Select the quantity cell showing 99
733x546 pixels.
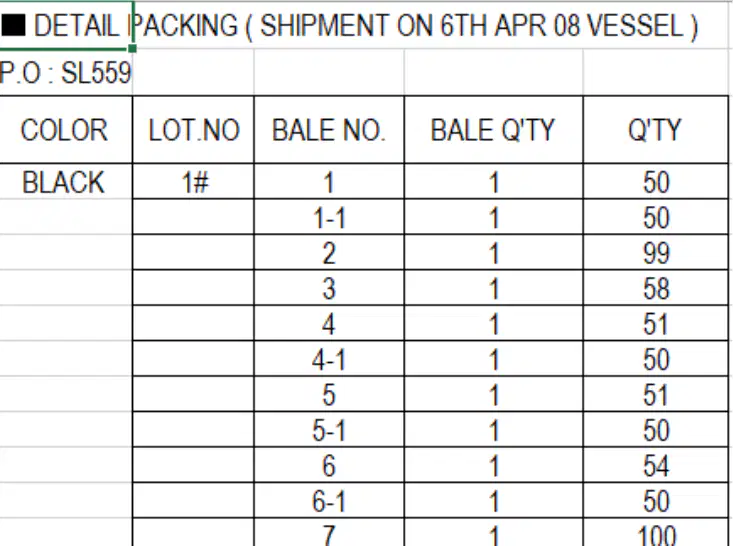coord(656,252)
